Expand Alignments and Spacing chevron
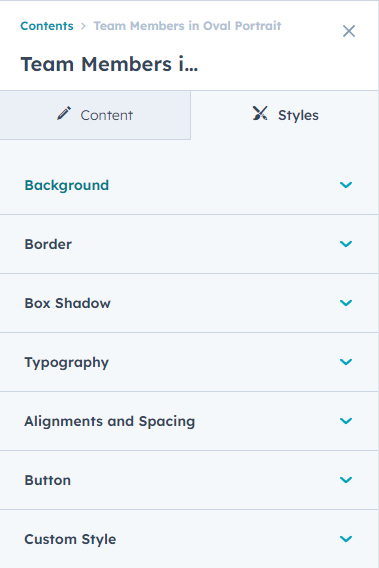 (x=346, y=421)
